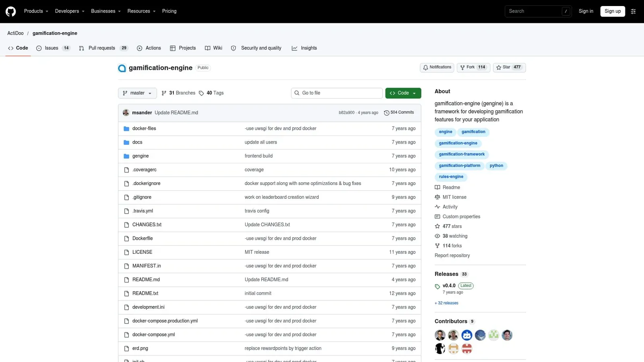
Task: Click the msander commit author avatar
Action: pos(126,113)
